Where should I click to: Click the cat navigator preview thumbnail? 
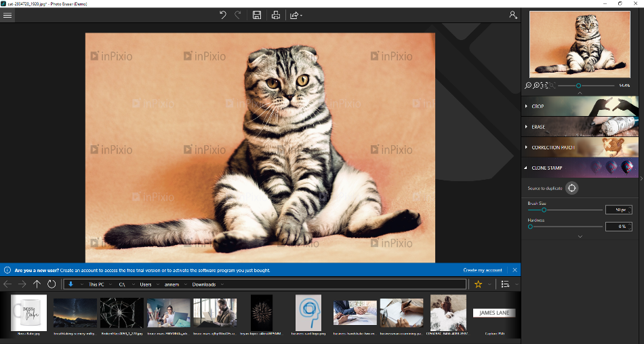click(x=580, y=44)
